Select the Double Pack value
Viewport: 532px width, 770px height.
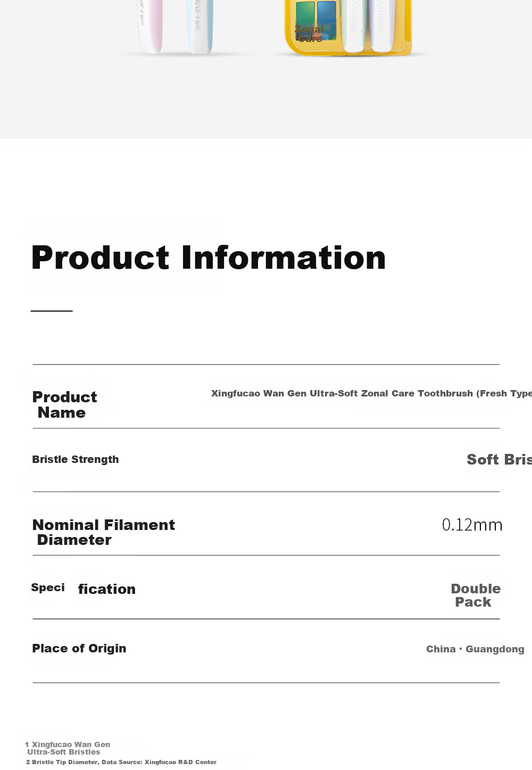tap(476, 595)
